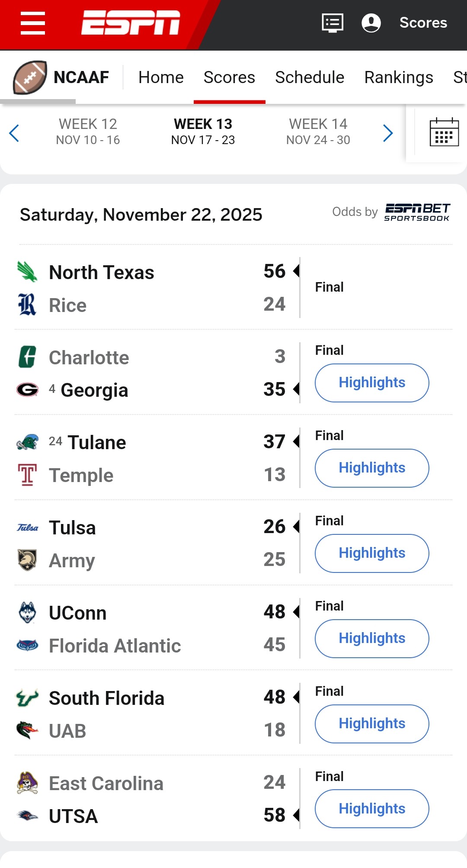The height and width of the screenshot is (868, 467).
Task: Switch to the Schedule tab
Action: (x=310, y=77)
